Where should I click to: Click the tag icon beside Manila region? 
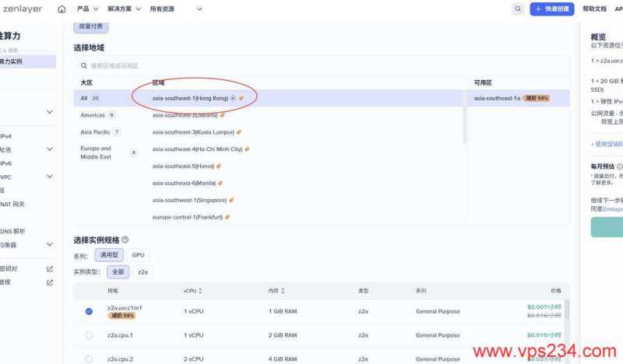coord(220,183)
